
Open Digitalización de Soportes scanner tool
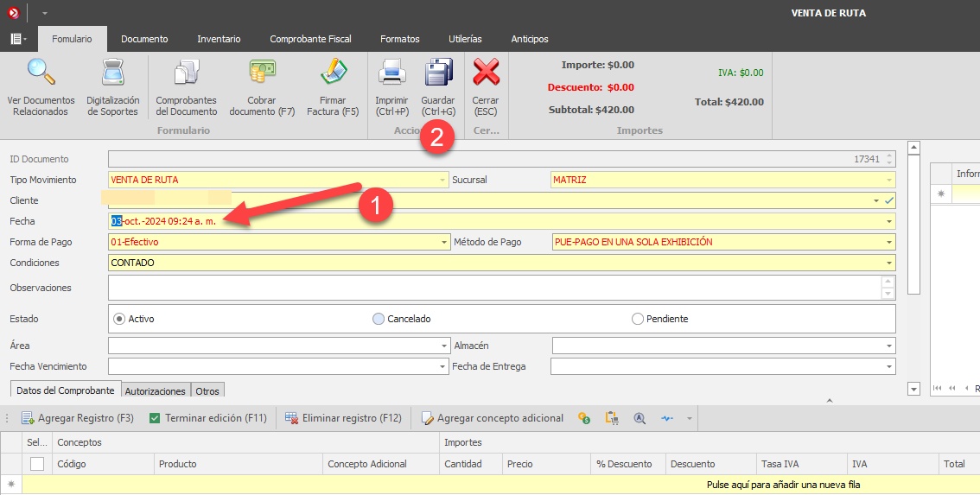point(112,87)
